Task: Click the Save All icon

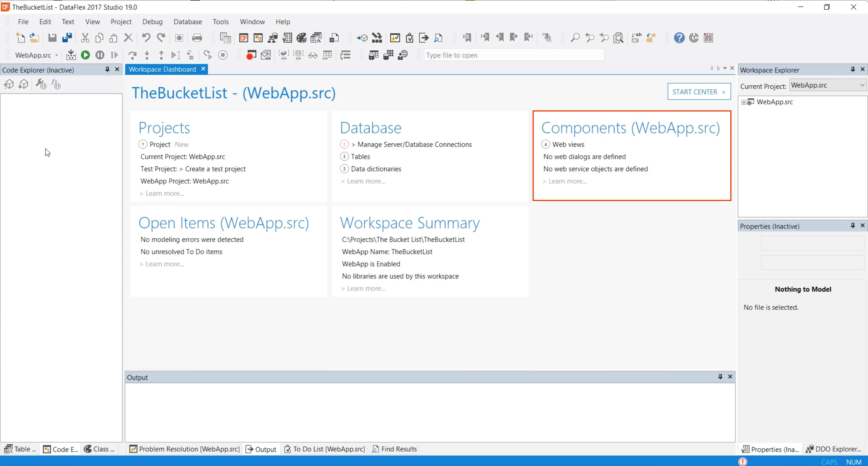Action: 67,38
